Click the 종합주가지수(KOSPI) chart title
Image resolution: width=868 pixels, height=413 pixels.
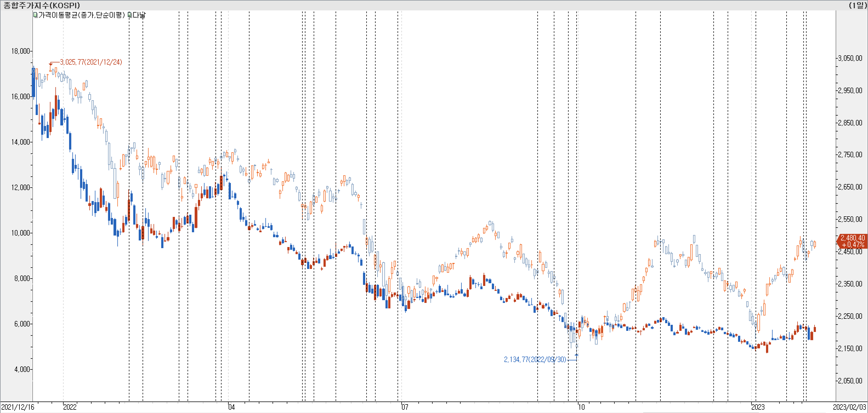click(x=42, y=5)
